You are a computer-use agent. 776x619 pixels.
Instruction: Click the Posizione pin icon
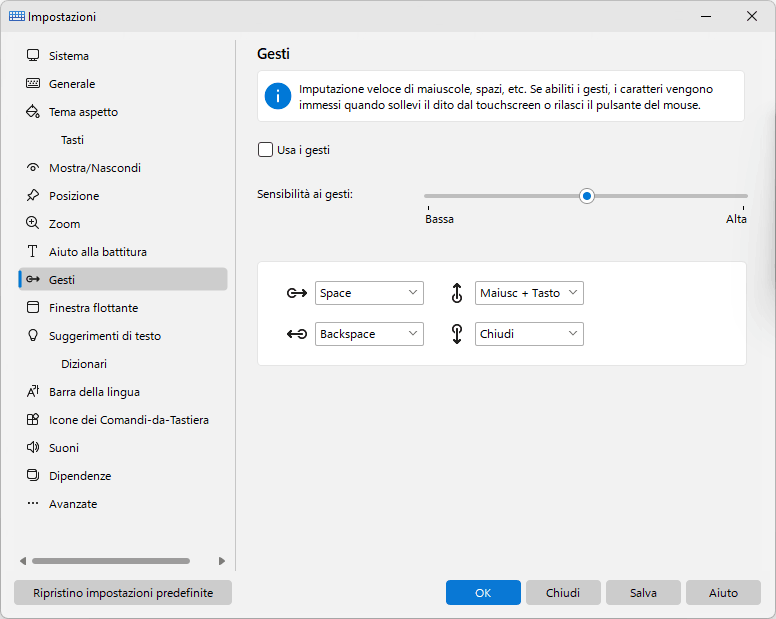[x=33, y=195]
